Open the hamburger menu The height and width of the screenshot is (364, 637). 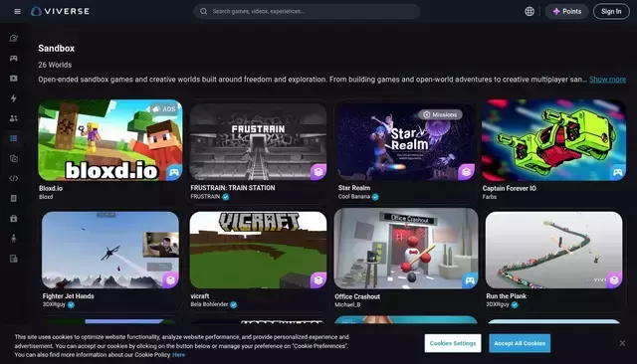click(17, 11)
